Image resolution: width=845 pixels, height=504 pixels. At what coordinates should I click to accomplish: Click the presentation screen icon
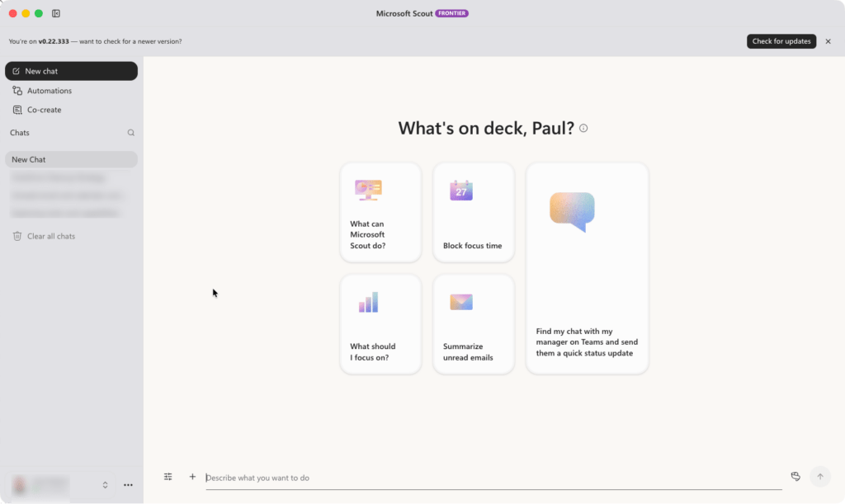coord(369,190)
